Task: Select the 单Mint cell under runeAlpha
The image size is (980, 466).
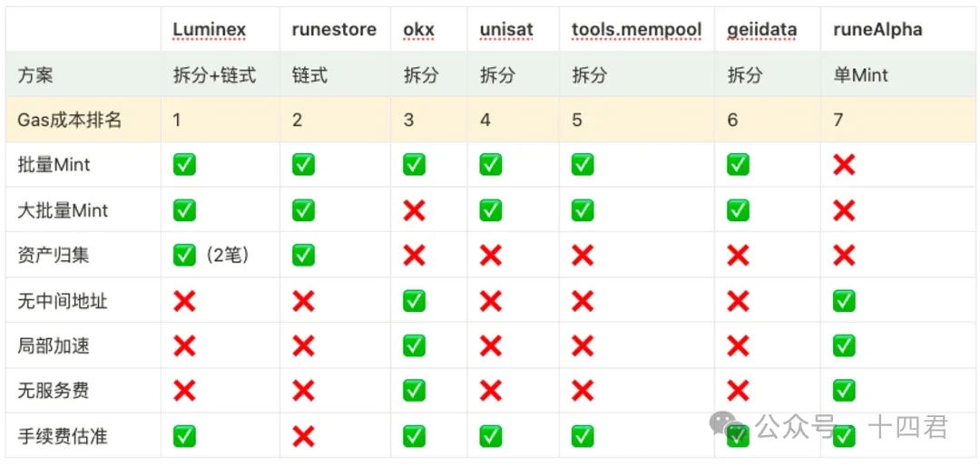Action: point(860,75)
